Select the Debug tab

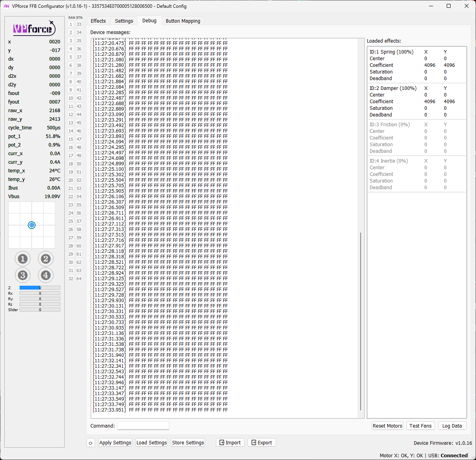click(x=149, y=21)
